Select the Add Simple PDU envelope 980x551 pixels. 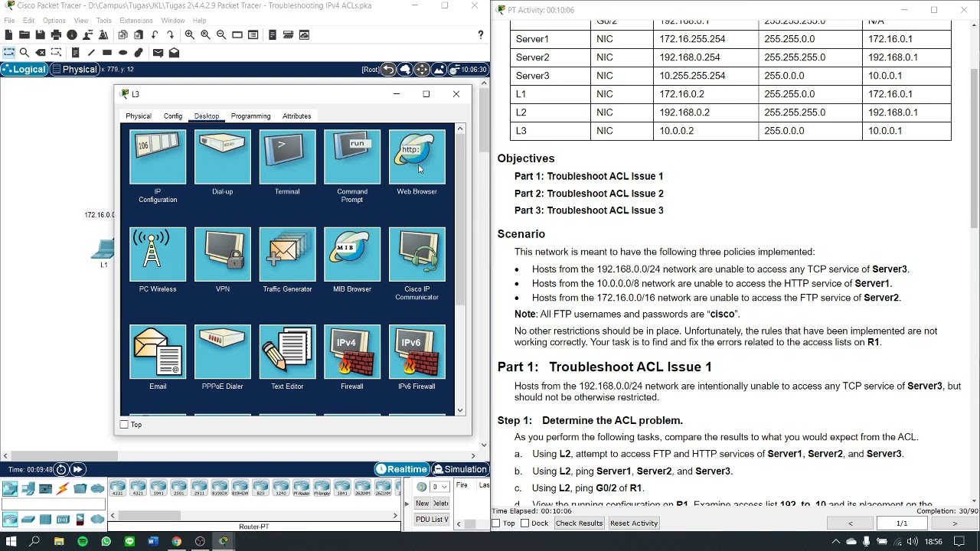click(x=158, y=52)
